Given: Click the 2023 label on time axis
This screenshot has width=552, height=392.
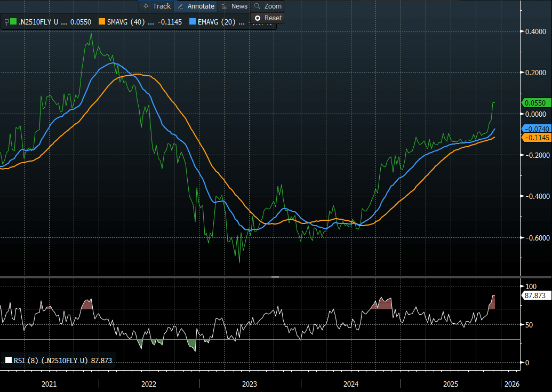Looking at the screenshot, I should pyautogui.click(x=249, y=384).
